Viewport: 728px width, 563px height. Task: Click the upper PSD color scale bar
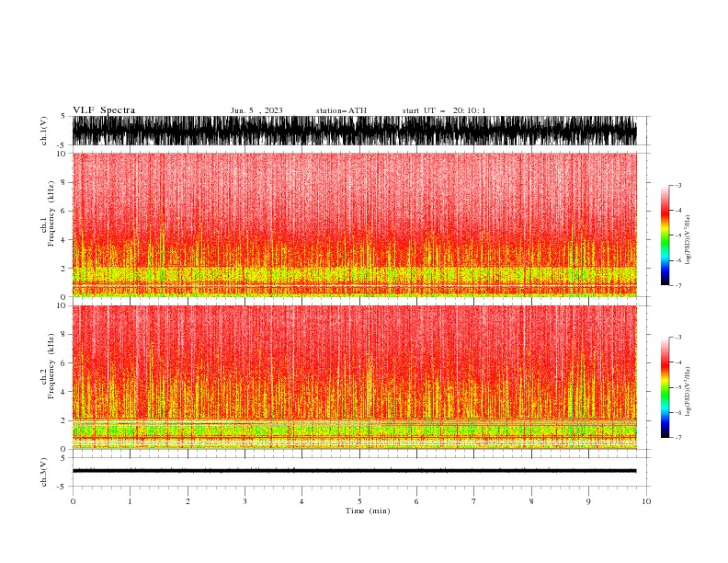tap(665, 236)
